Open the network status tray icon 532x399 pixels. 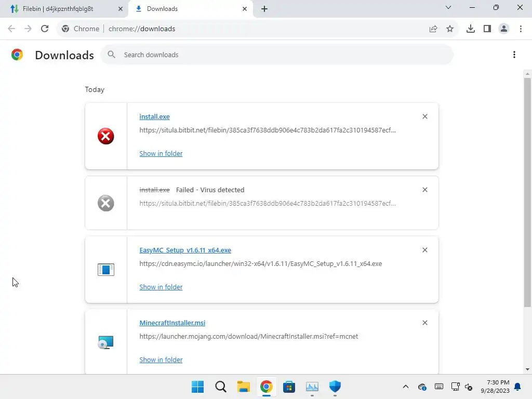pyautogui.click(x=455, y=387)
